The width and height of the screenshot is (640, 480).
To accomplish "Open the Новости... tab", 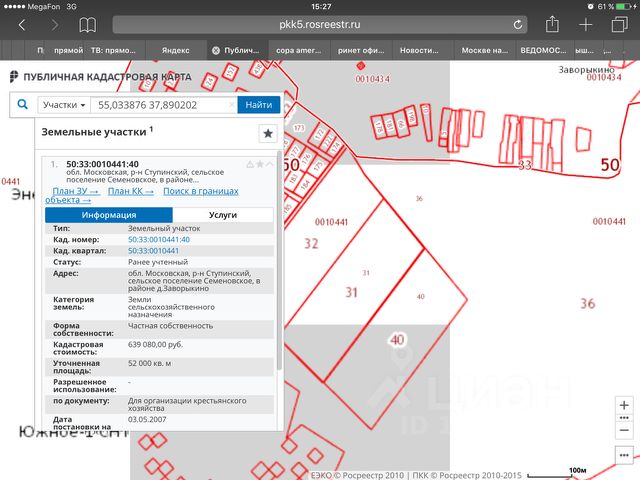I will point(419,51).
